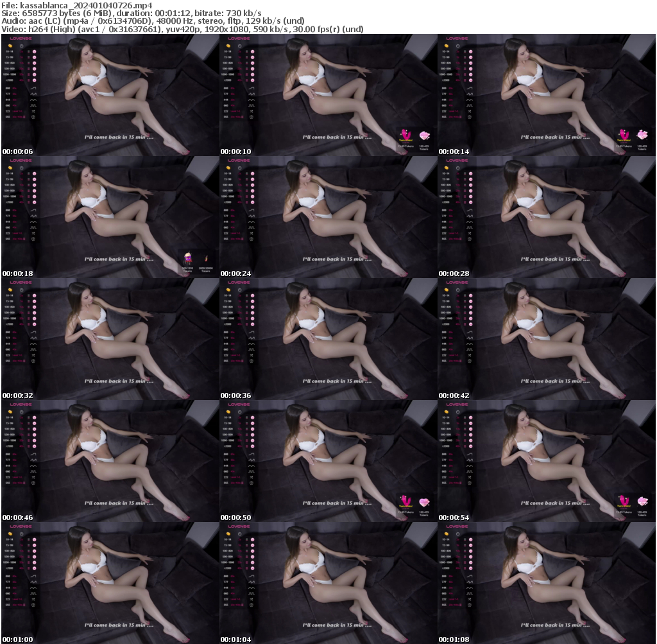Expand the 1000-1999 token tier row
This screenshot has height=644, width=657.
pyautogui.click(x=11, y=74)
